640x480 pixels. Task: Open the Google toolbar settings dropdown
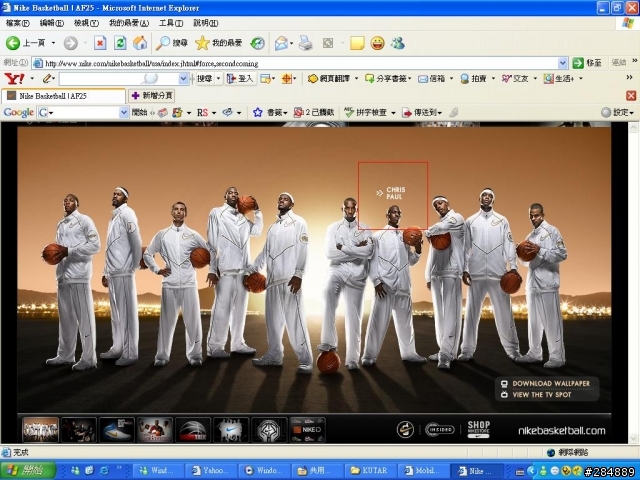point(617,112)
